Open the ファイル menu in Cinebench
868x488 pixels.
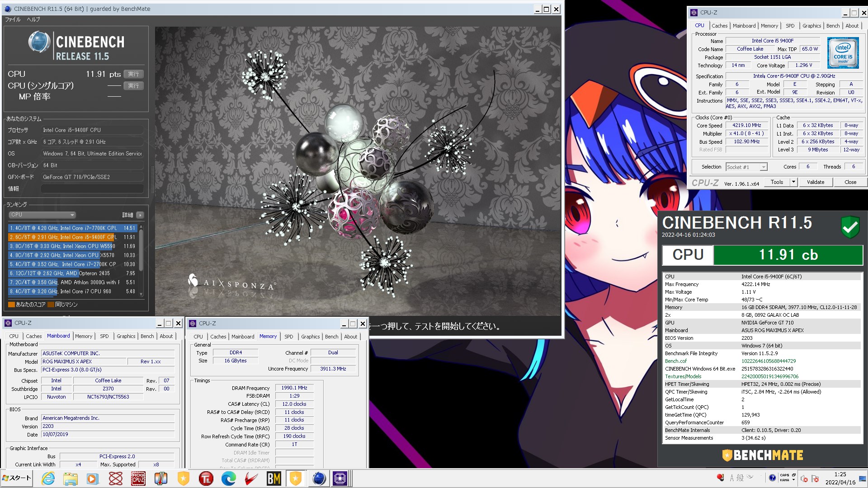pyautogui.click(x=13, y=19)
